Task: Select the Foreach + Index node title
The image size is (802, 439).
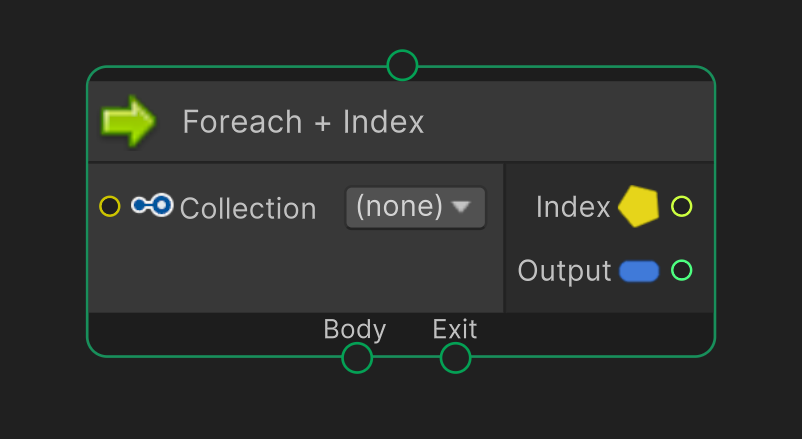Action: 303,122
